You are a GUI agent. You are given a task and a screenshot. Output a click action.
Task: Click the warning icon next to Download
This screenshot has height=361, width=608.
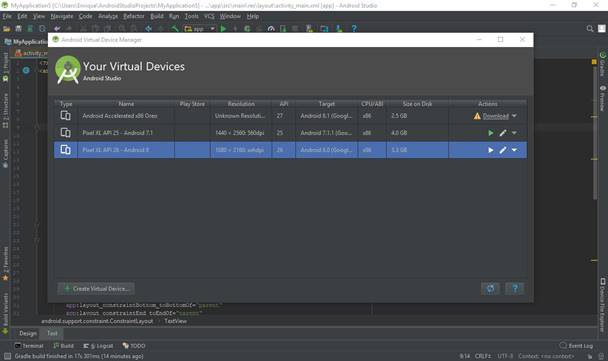coord(477,116)
